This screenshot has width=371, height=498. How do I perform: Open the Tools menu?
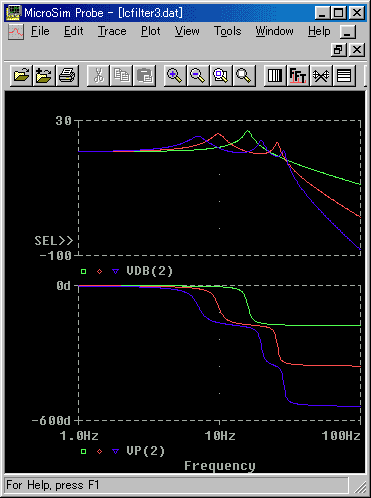coord(228,31)
